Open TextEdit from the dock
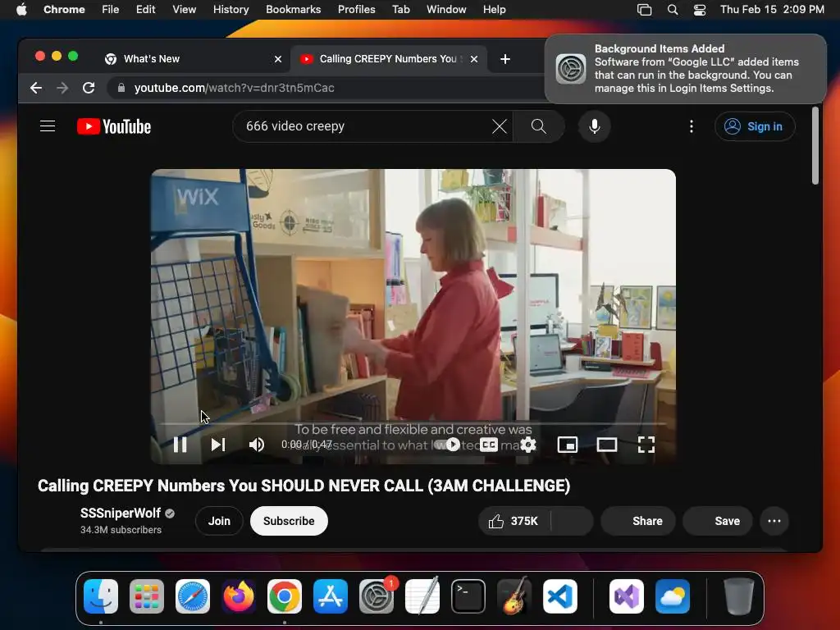840x630 pixels. [422, 596]
